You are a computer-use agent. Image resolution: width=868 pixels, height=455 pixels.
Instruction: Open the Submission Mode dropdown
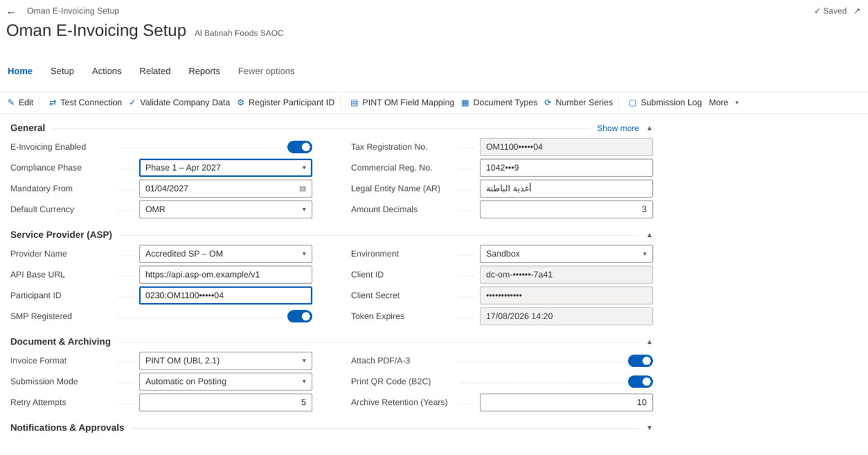point(226,382)
